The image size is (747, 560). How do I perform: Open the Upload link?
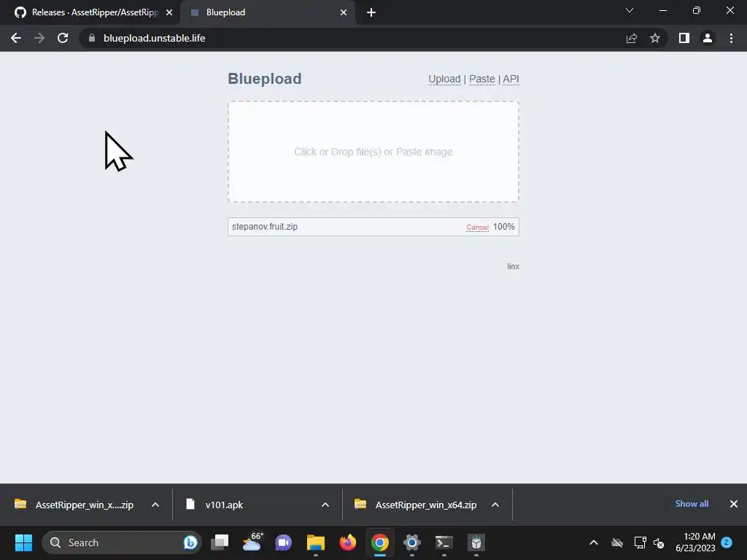click(x=444, y=79)
